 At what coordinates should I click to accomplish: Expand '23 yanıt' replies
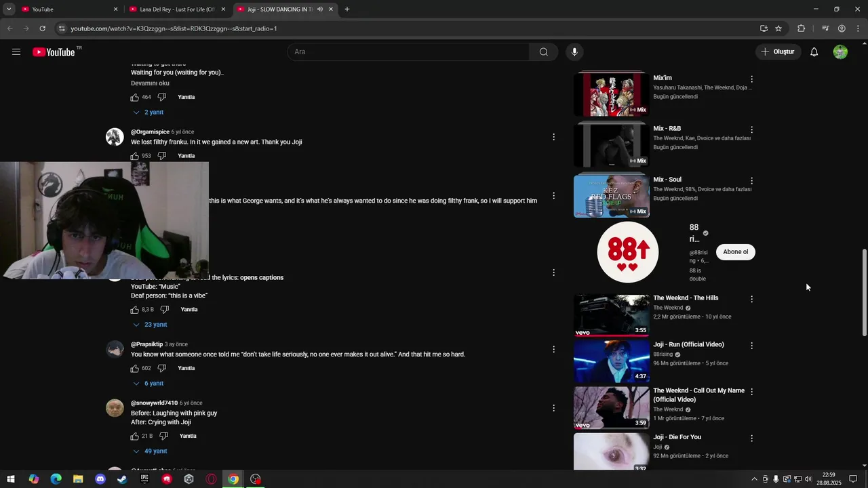coord(150,325)
